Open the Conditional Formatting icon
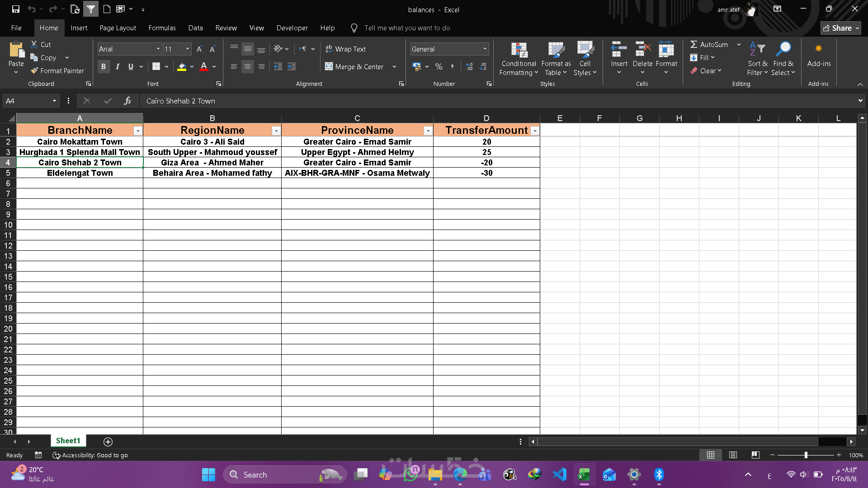The width and height of the screenshot is (868, 488). pyautogui.click(x=519, y=50)
